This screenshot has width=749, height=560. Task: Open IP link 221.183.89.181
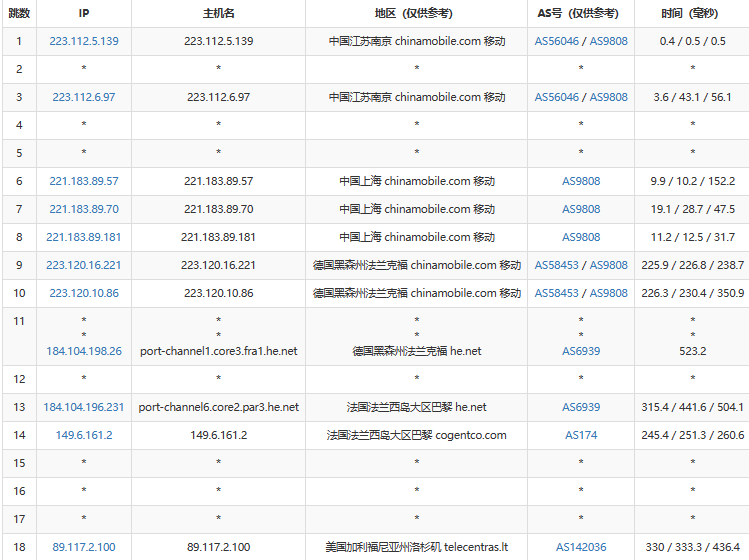84,237
